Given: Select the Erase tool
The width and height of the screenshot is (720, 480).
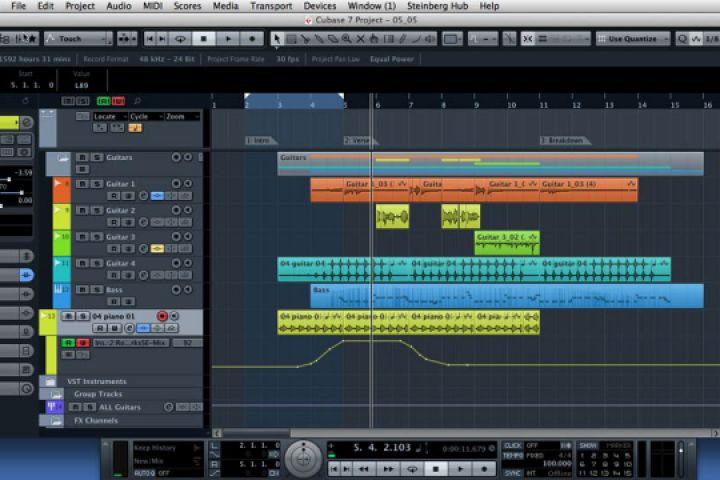Looking at the screenshot, I should [332, 39].
